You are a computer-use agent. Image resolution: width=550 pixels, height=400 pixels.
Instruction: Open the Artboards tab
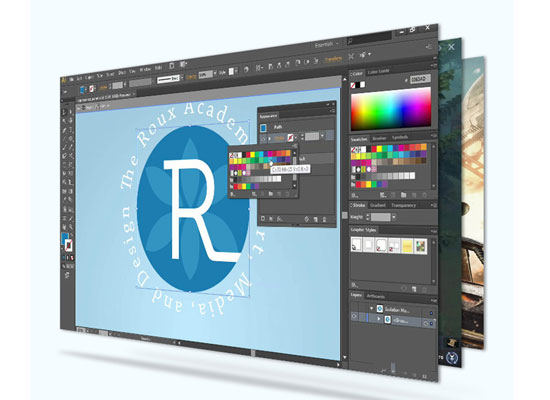coord(376,296)
